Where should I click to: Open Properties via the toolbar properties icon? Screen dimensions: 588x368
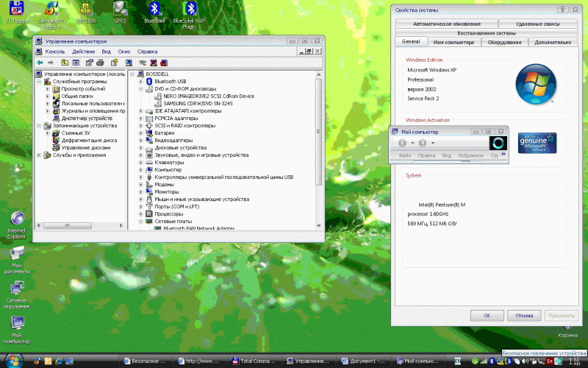click(x=89, y=63)
